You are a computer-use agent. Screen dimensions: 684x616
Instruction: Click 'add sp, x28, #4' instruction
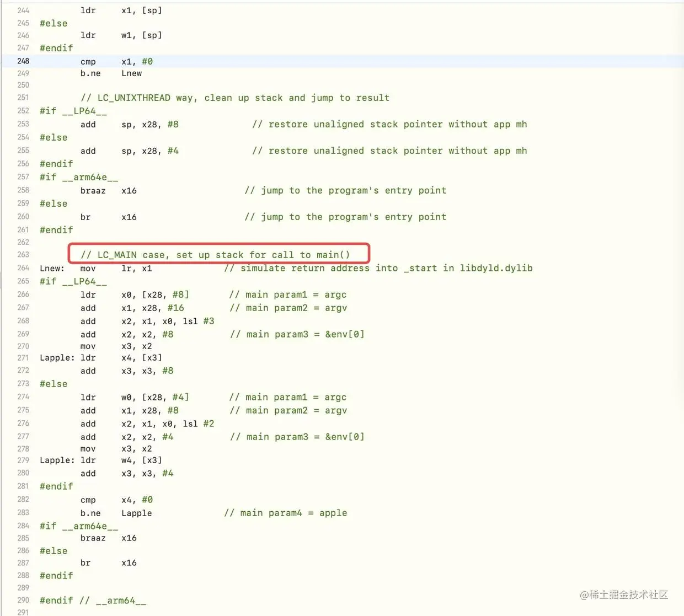[130, 151]
